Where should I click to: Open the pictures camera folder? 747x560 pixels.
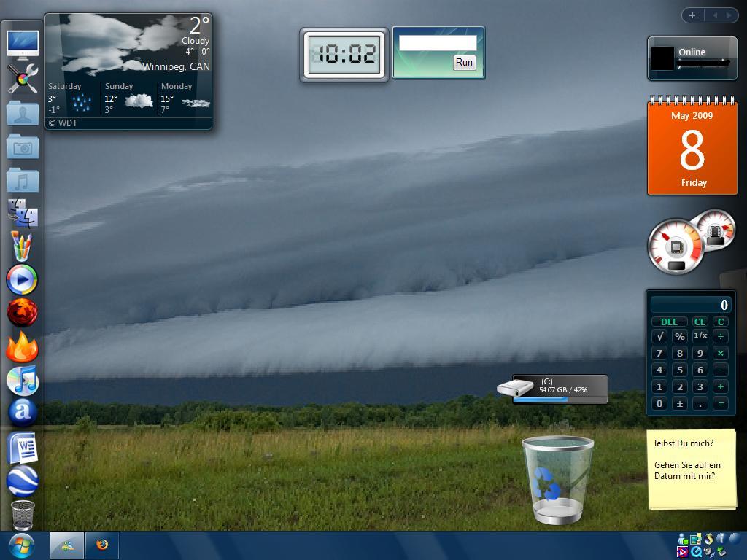(x=23, y=147)
